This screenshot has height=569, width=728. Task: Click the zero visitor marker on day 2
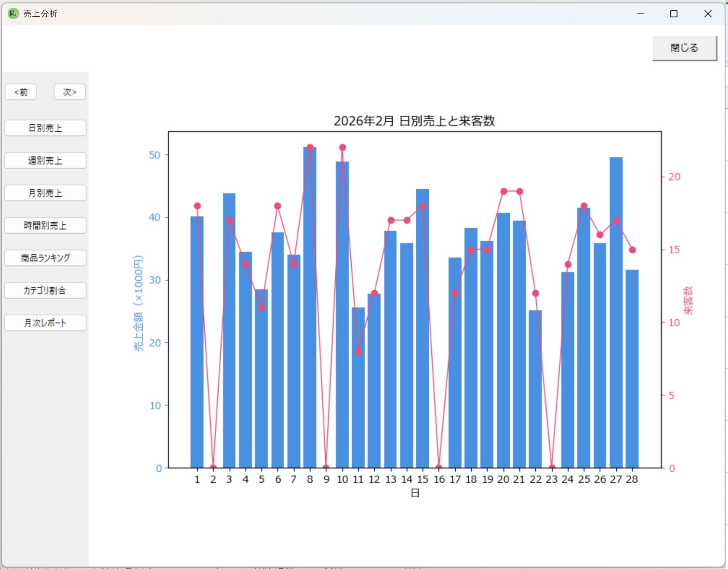213,467
